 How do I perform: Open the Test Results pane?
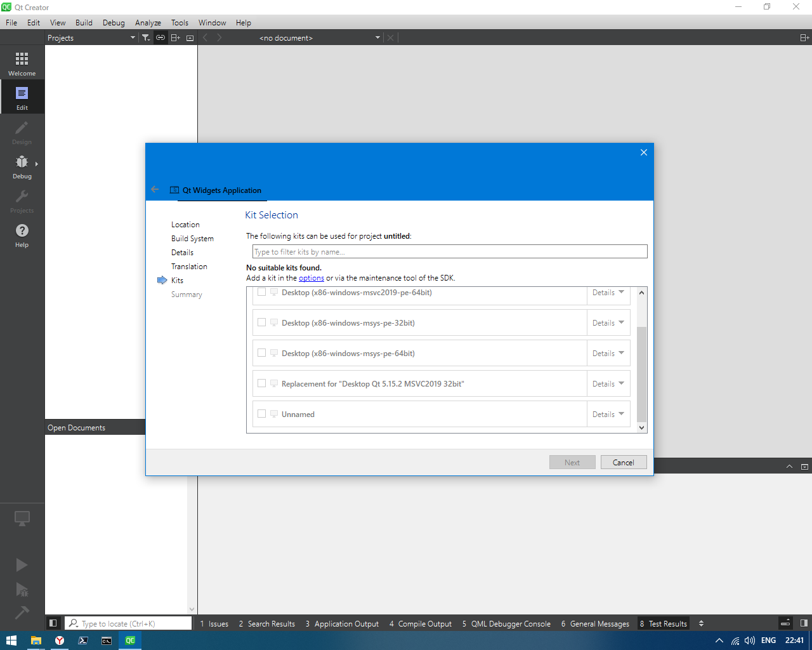pyautogui.click(x=664, y=623)
